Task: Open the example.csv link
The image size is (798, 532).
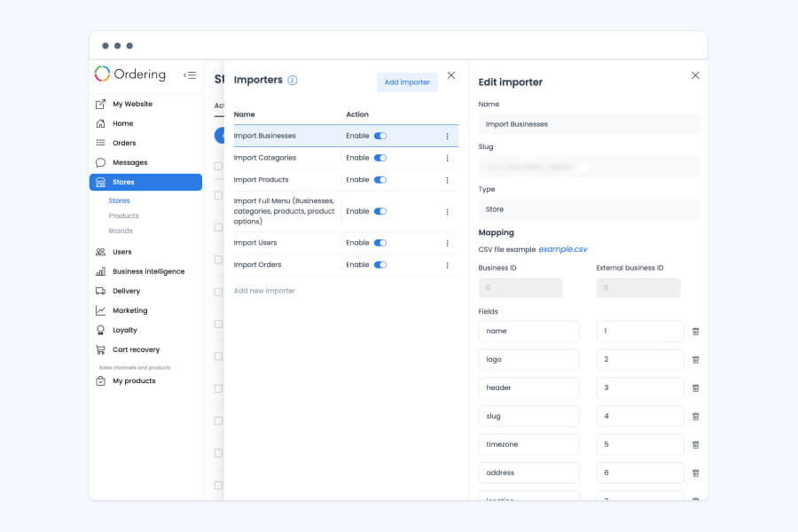Action: pyautogui.click(x=563, y=249)
